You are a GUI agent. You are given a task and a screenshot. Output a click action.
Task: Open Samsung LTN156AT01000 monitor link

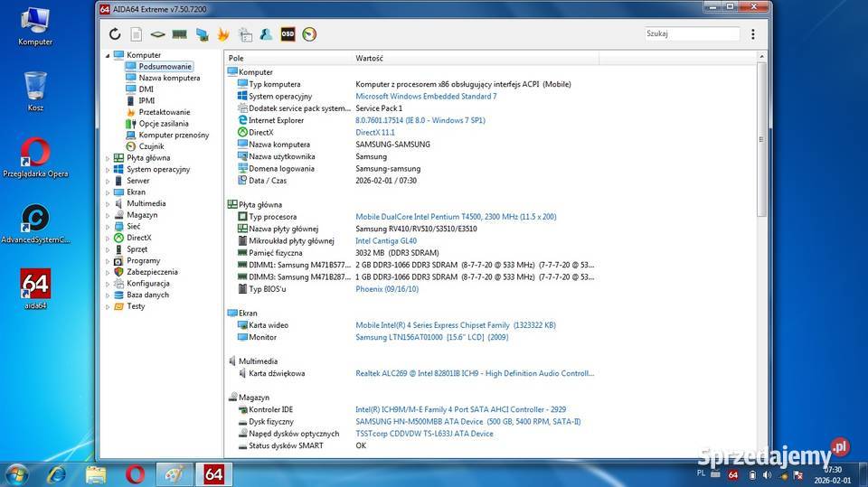click(x=432, y=337)
